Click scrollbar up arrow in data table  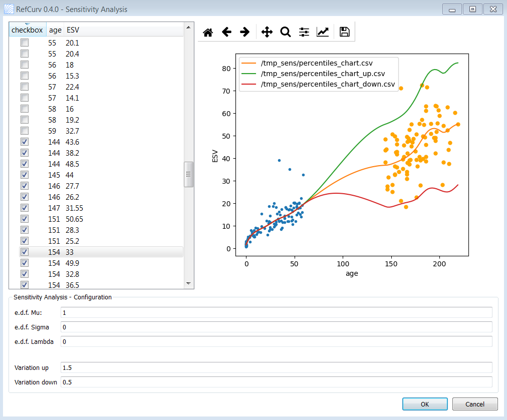click(x=188, y=28)
